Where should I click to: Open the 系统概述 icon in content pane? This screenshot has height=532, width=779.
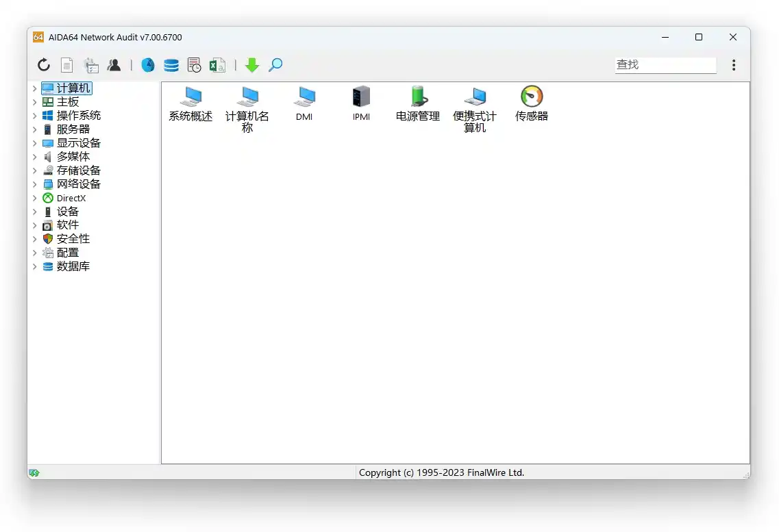click(x=190, y=103)
